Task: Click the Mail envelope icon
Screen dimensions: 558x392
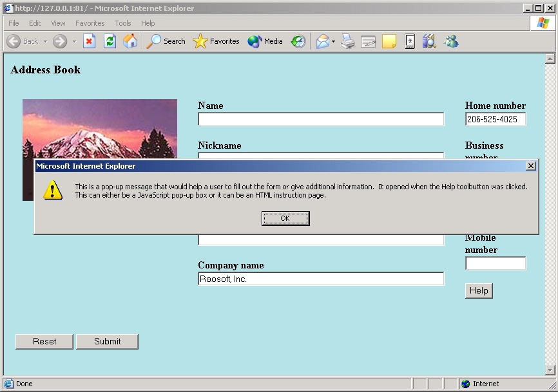Action: 322,42
